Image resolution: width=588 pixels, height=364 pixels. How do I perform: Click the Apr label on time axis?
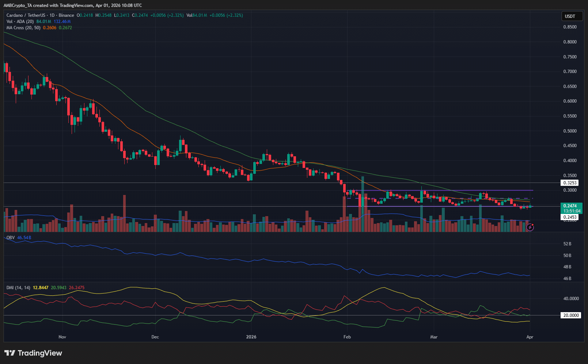click(x=530, y=337)
